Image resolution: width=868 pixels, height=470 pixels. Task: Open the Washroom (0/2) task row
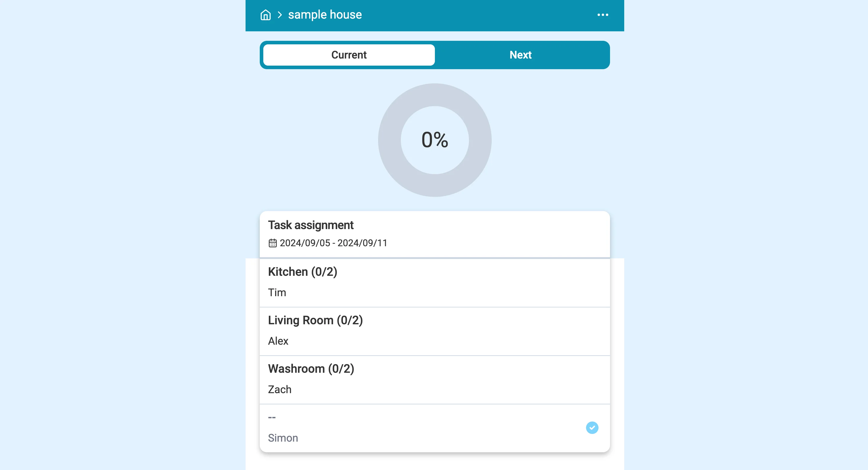[435, 380]
